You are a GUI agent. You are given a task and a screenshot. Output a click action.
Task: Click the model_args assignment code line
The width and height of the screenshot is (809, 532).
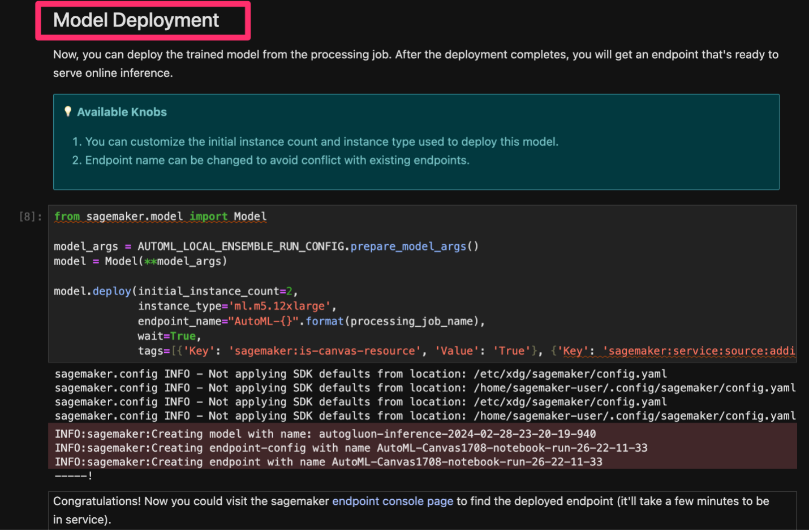[x=266, y=246]
